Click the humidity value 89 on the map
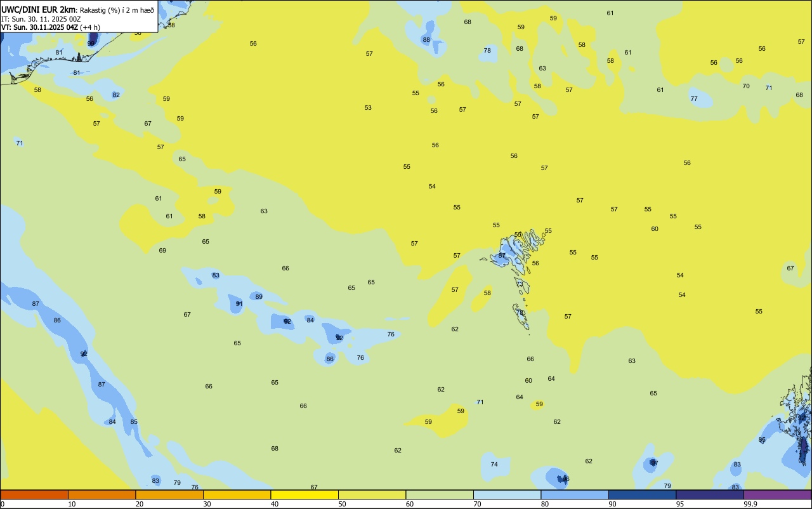Screen dimensions: 812x509 259,297
